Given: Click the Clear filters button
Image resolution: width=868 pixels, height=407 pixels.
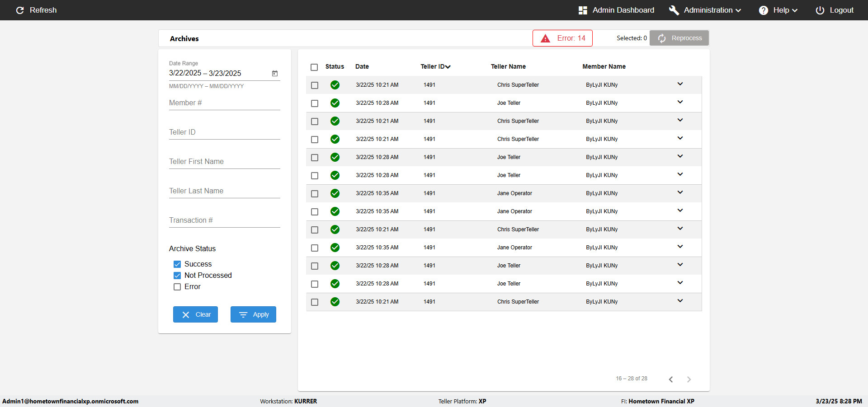Looking at the screenshot, I should click(195, 314).
